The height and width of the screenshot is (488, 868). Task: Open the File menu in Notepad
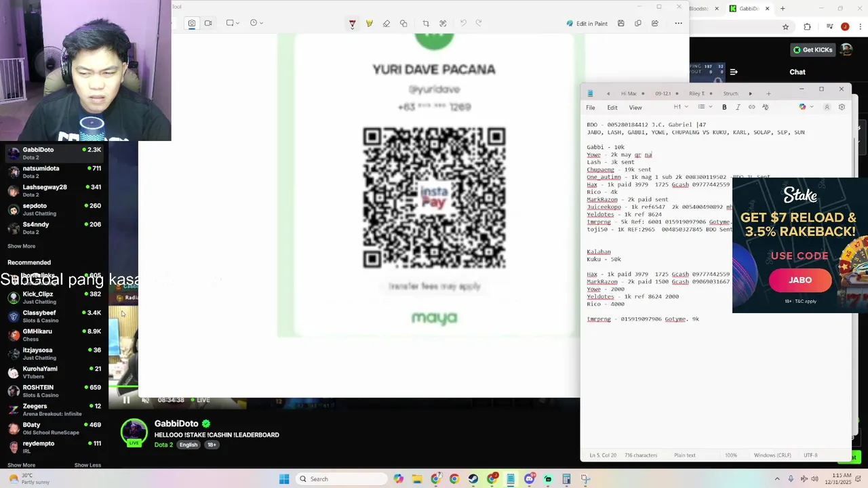coord(591,108)
